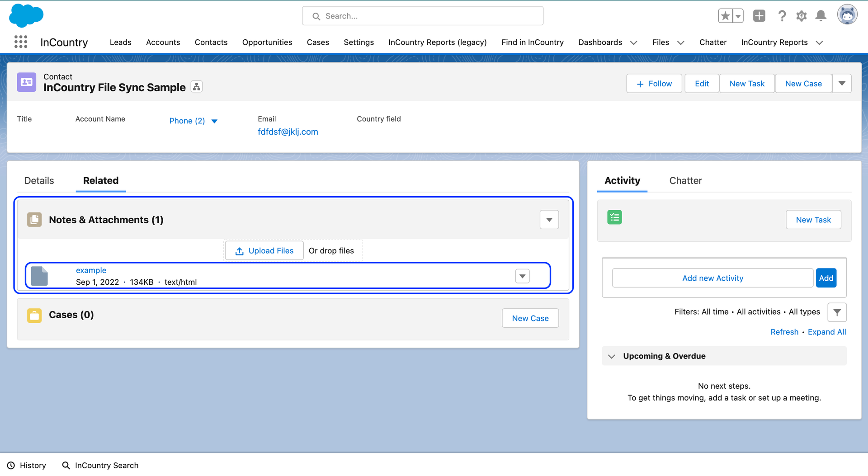The width and height of the screenshot is (868, 476).
Task: Go to the Settings nav tab
Action: coord(359,42)
